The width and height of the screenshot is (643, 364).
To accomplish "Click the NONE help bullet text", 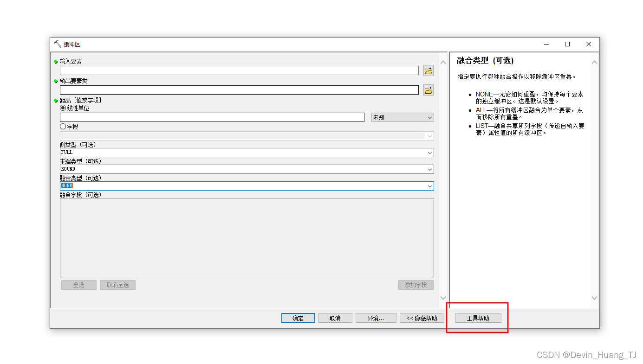I will pos(530,97).
